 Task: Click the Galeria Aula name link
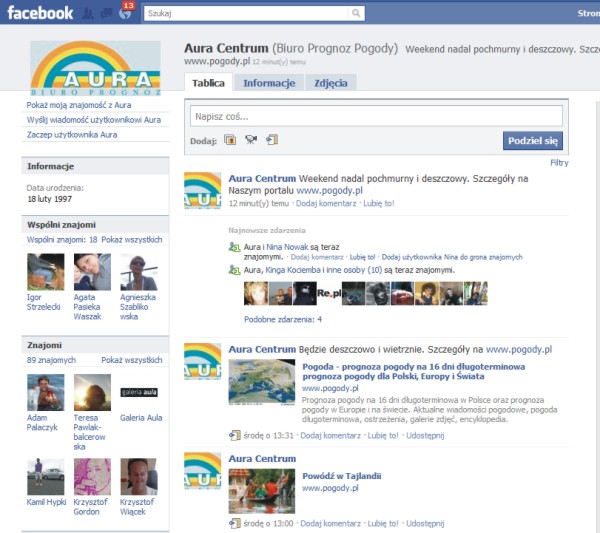click(141, 418)
